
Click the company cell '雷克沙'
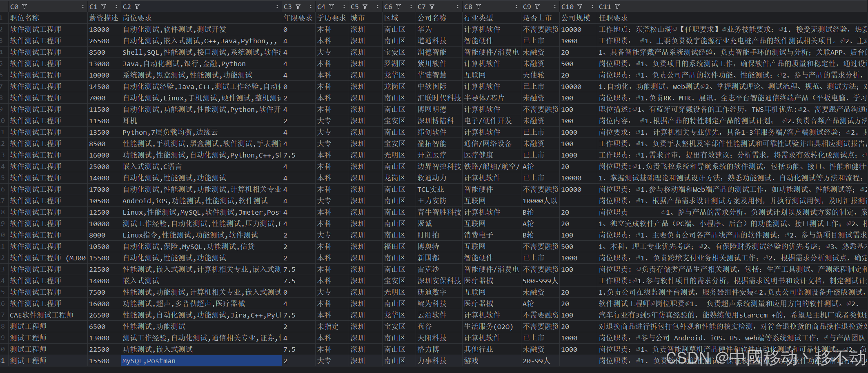428,269
